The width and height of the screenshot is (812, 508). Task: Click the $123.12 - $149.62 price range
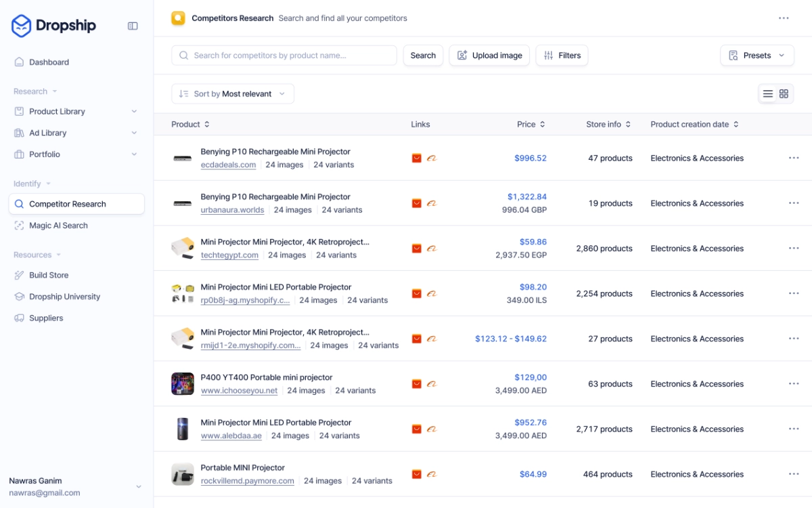click(x=511, y=339)
